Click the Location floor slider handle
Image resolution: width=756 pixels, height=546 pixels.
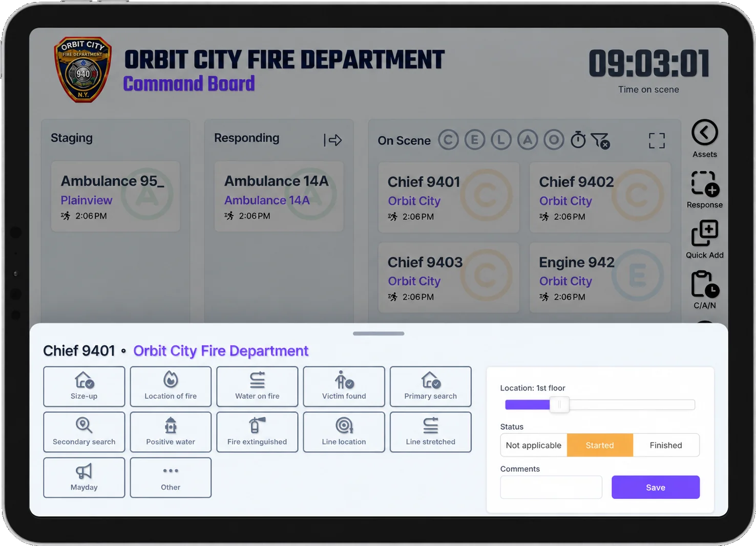point(559,405)
